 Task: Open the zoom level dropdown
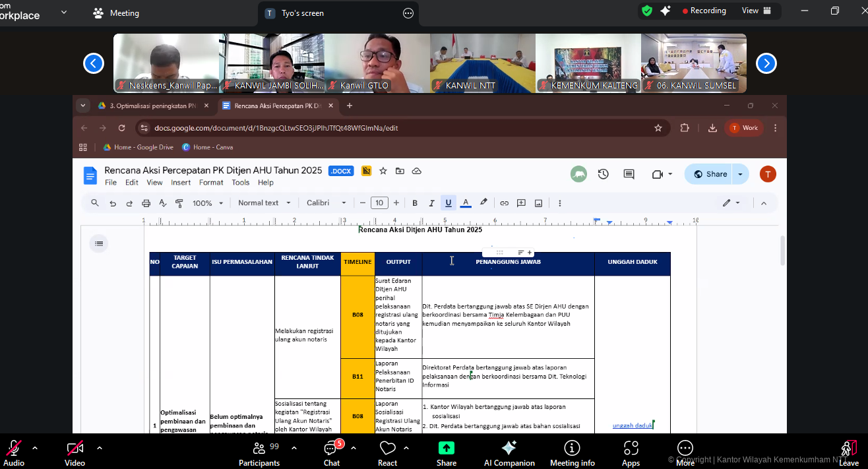pyautogui.click(x=208, y=203)
